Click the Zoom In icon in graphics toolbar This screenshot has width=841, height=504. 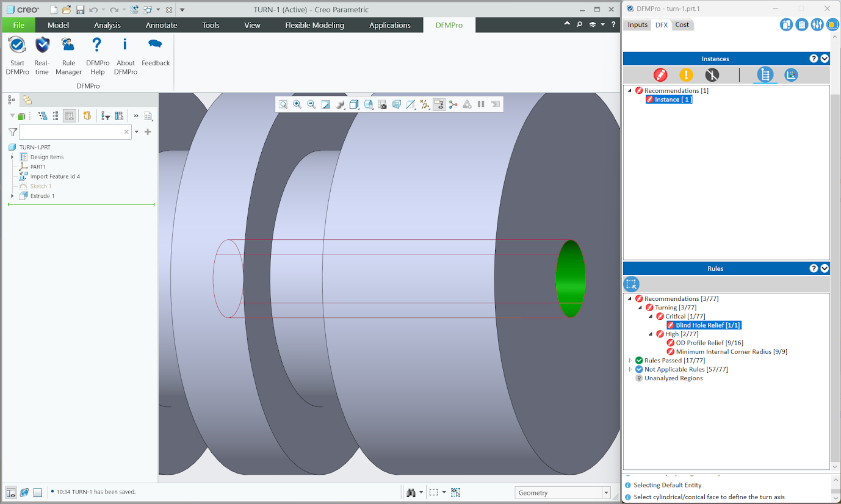tap(297, 104)
